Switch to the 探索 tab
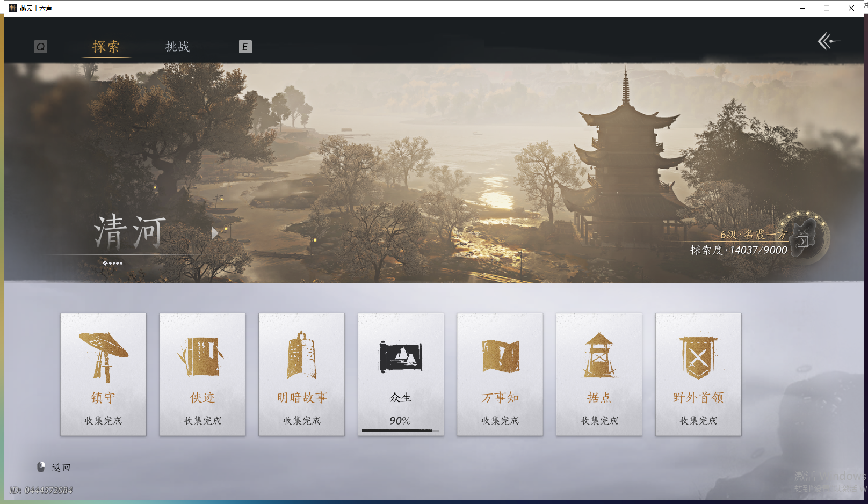Screen dimensions: 868x504 (106, 47)
